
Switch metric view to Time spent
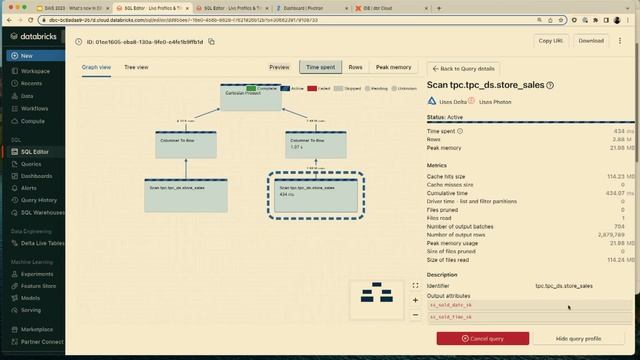(x=320, y=67)
